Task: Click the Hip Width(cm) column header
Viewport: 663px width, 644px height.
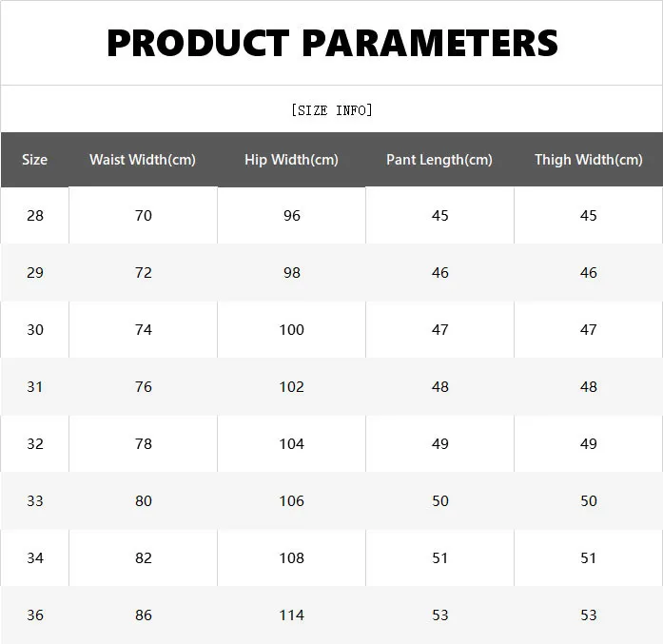Action: (x=291, y=160)
